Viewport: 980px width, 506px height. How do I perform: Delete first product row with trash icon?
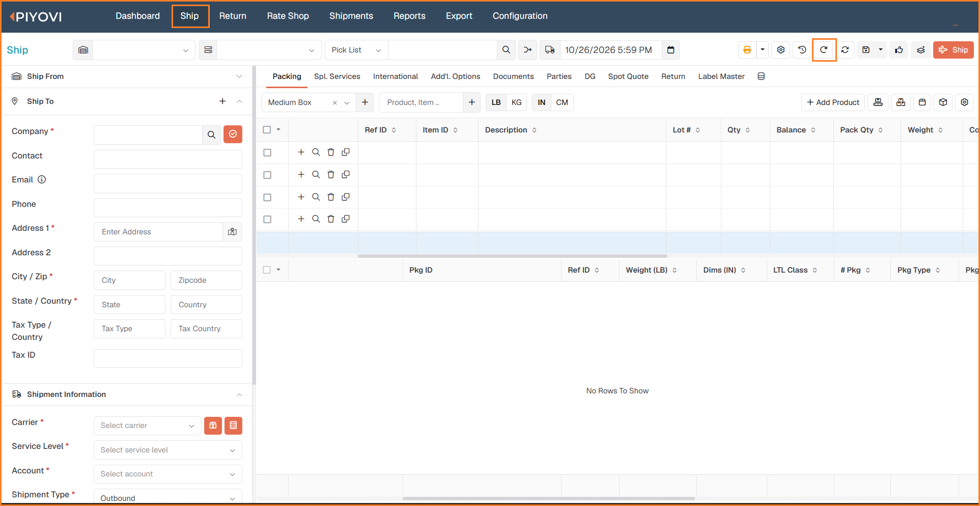click(331, 152)
